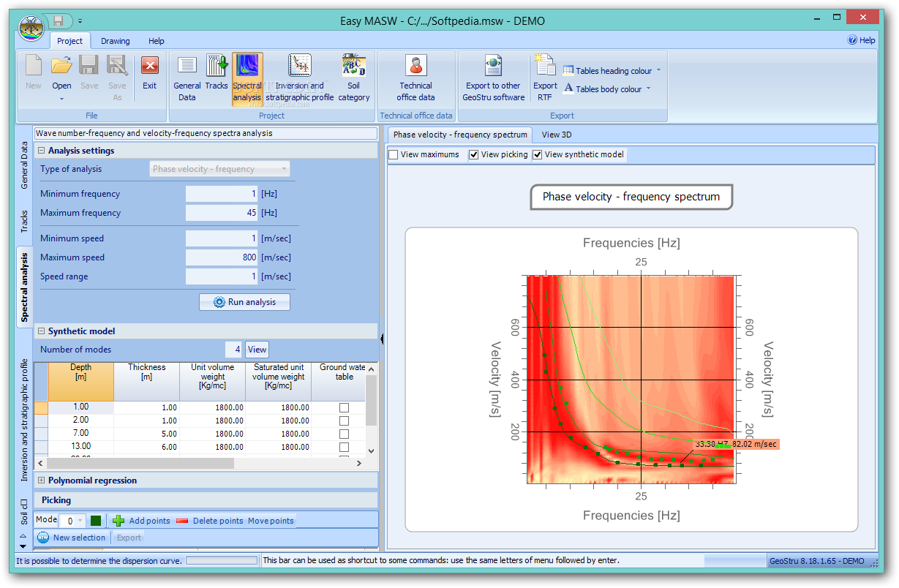Click the quick access save icon
Screen dimensions: 899x588
[58, 20]
